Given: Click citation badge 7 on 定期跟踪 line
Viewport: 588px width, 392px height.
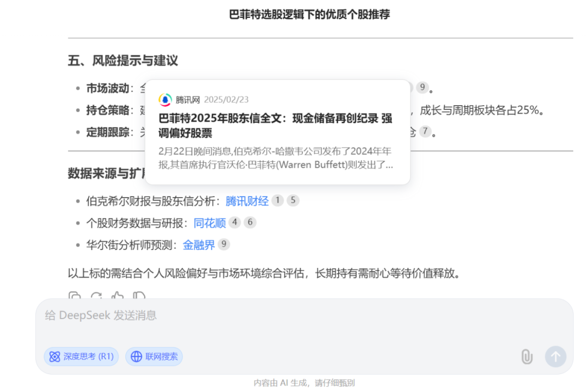Looking at the screenshot, I should pos(425,132).
